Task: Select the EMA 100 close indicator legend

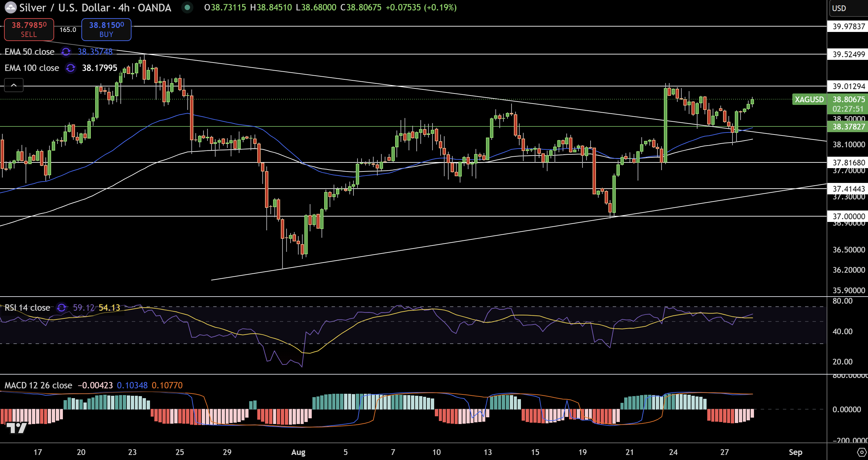Action: (32, 68)
